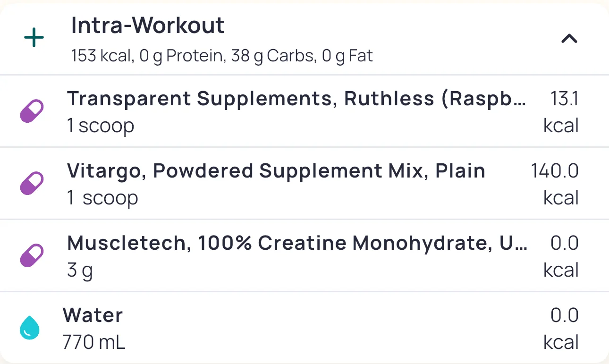Click the 140.0 kcal value for Vitargo
The image size is (609, 364).
[556, 184]
